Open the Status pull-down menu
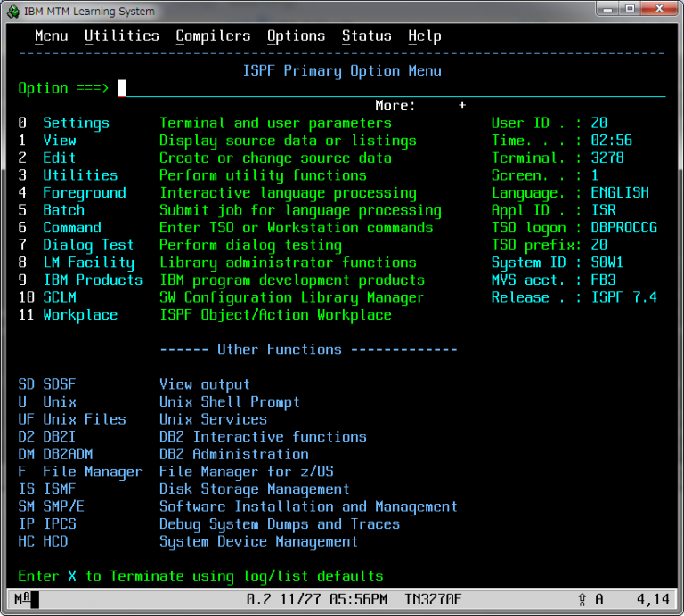The width and height of the screenshot is (684, 616). 366,36
